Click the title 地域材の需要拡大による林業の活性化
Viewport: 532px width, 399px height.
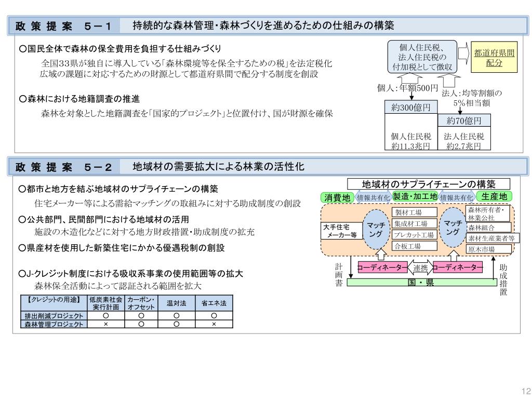pos(218,167)
